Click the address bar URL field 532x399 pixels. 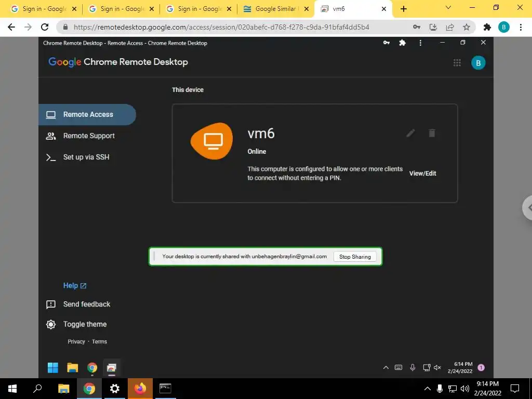221,27
